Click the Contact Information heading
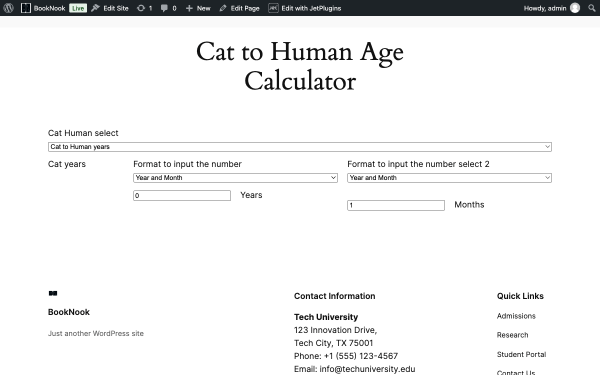The height and width of the screenshot is (375, 600). [x=334, y=296]
